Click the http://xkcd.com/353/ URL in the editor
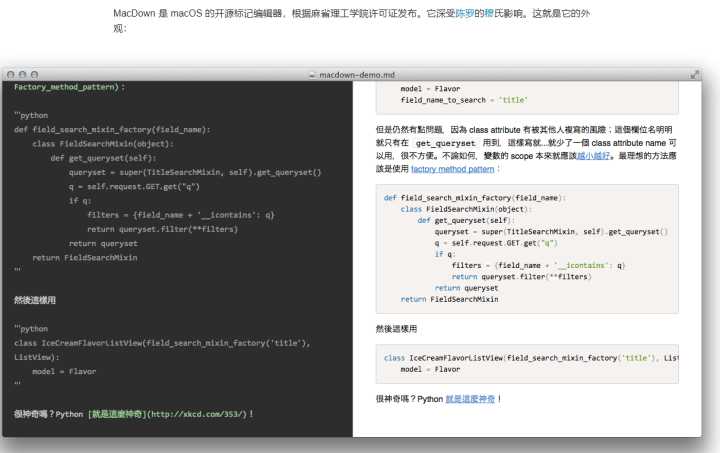This screenshot has height=453, width=720. pos(197,414)
